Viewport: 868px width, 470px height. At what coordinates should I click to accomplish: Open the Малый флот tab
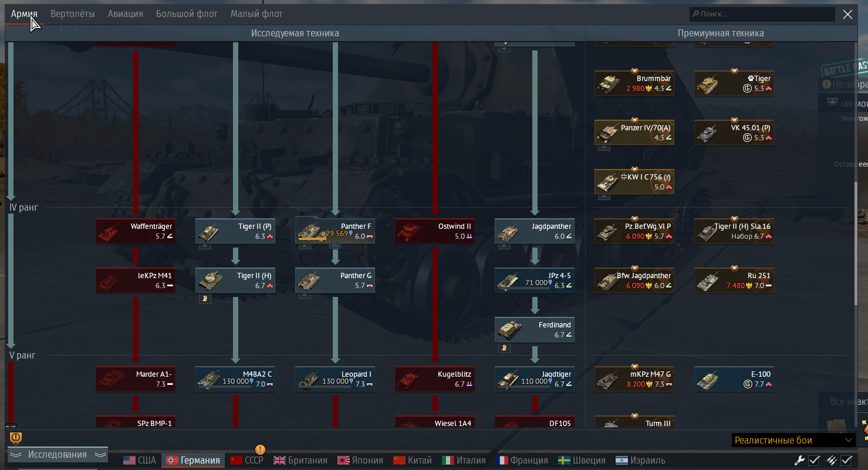256,13
